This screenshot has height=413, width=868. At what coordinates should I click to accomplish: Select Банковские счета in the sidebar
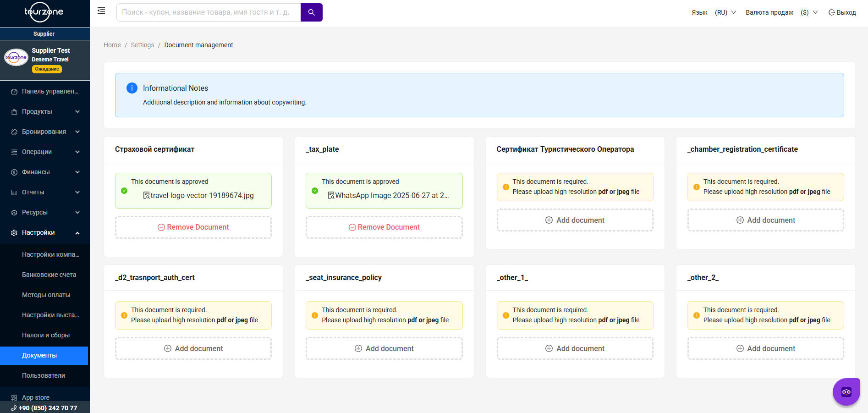click(49, 275)
